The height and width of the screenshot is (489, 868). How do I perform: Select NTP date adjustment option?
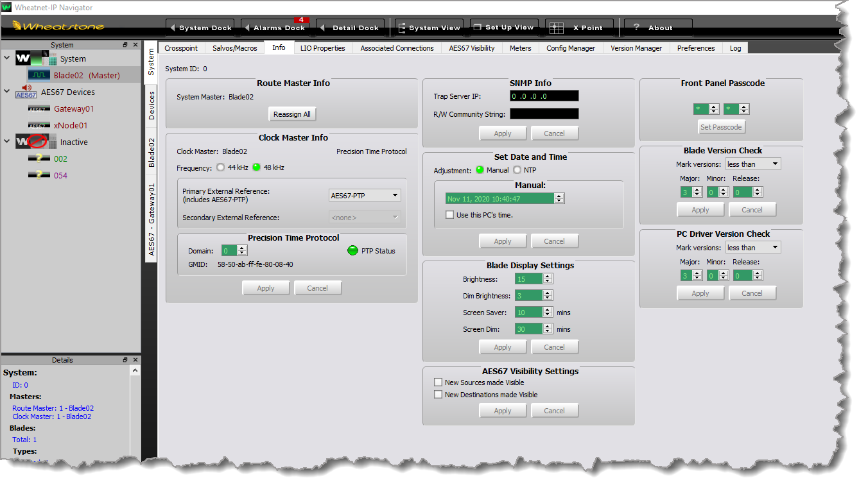tap(517, 170)
